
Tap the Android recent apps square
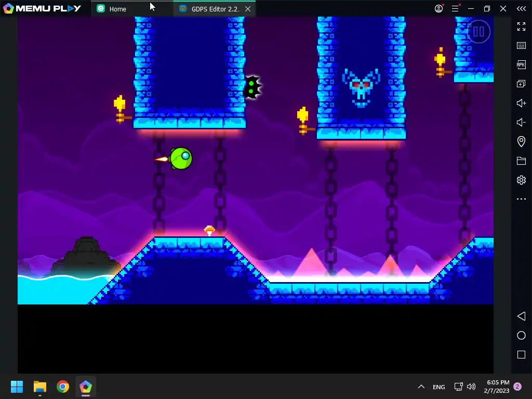point(521,354)
